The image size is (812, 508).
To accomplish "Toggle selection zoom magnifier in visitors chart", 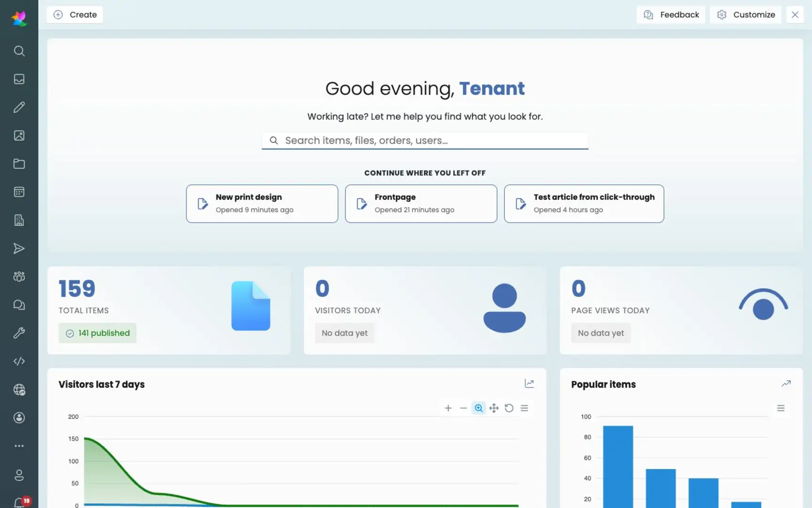I will 478,408.
